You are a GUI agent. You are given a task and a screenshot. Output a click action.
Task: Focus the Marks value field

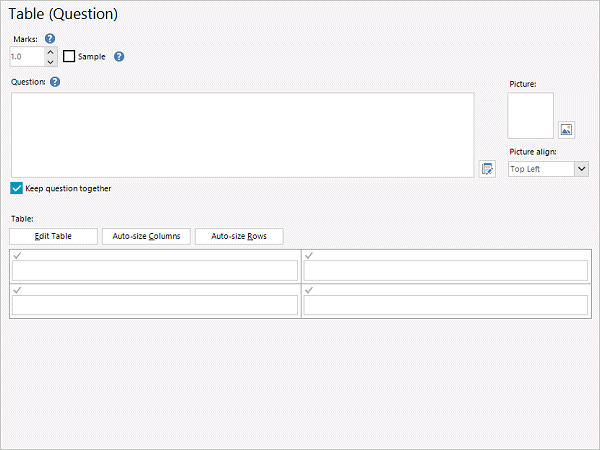(26, 57)
